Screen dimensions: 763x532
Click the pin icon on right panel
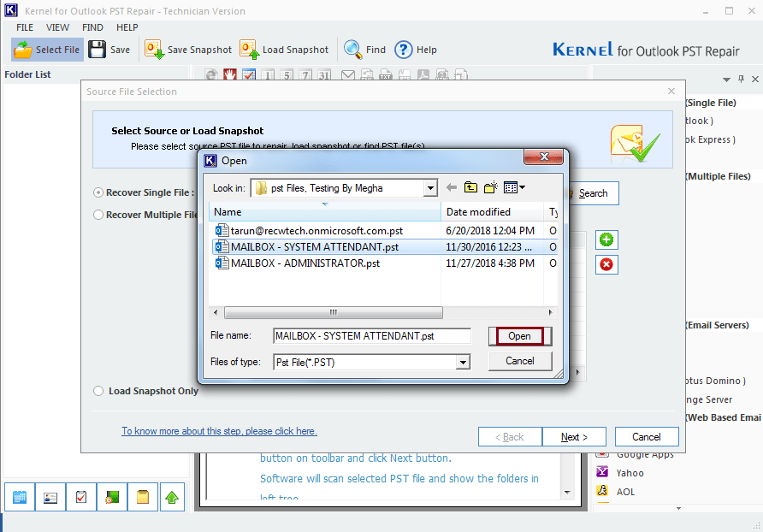[741, 79]
